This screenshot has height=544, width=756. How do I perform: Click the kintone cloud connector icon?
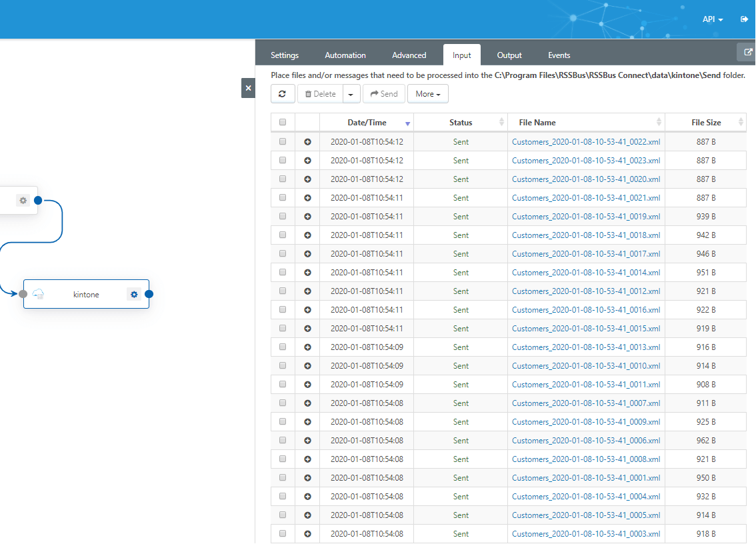[39, 294]
